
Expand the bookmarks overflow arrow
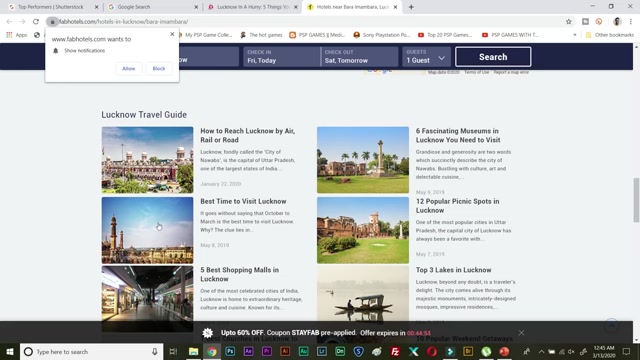[575, 35]
